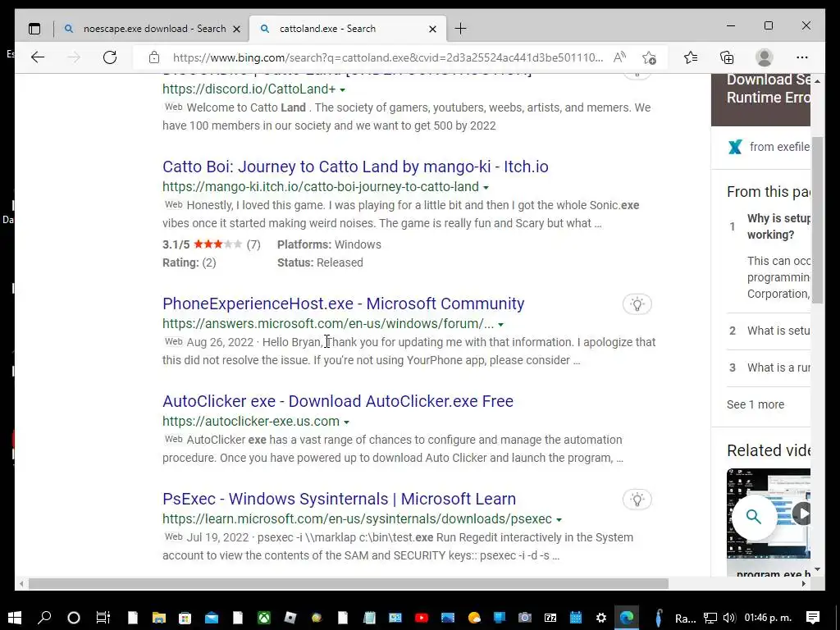Launch Microsoft Store from the taskbar
The width and height of the screenshot is (840, 630).
tap(185, 618)
